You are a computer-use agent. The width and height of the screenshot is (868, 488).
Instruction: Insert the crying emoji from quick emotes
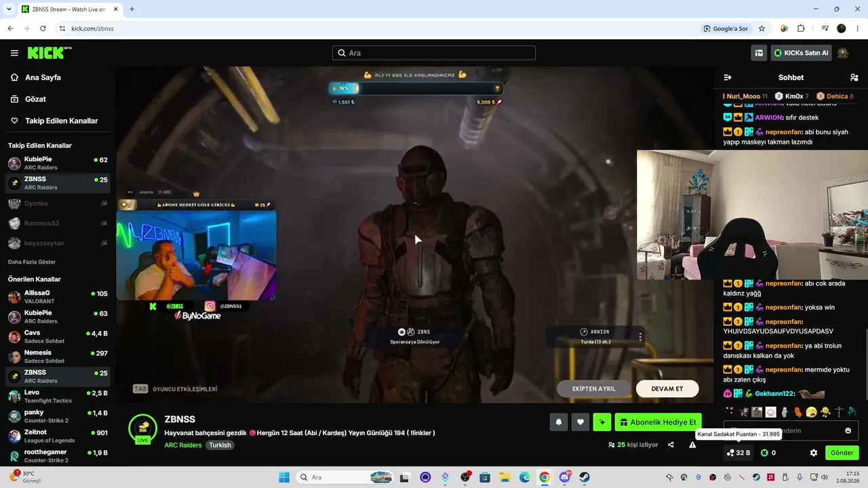(x=811, y=412)
